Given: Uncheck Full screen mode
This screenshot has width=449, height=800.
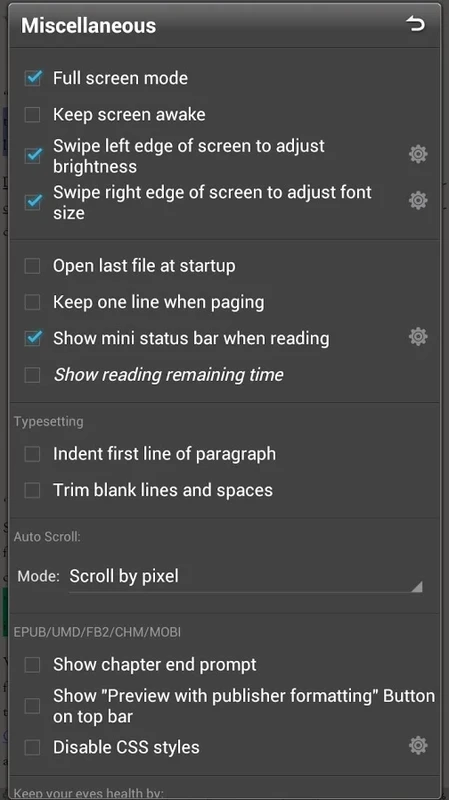Looking at the screenshot, I should 33,78.
